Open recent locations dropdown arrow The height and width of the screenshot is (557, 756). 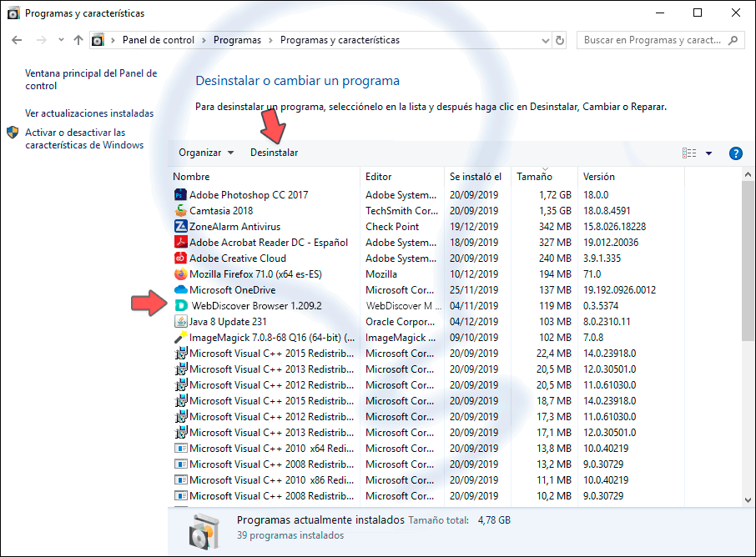coord(61,40)
